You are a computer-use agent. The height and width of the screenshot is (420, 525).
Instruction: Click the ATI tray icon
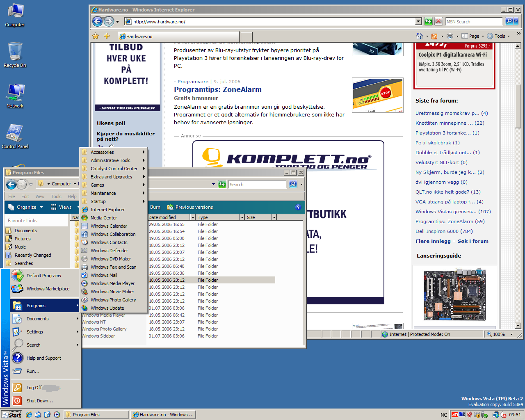tap(454, 415)
